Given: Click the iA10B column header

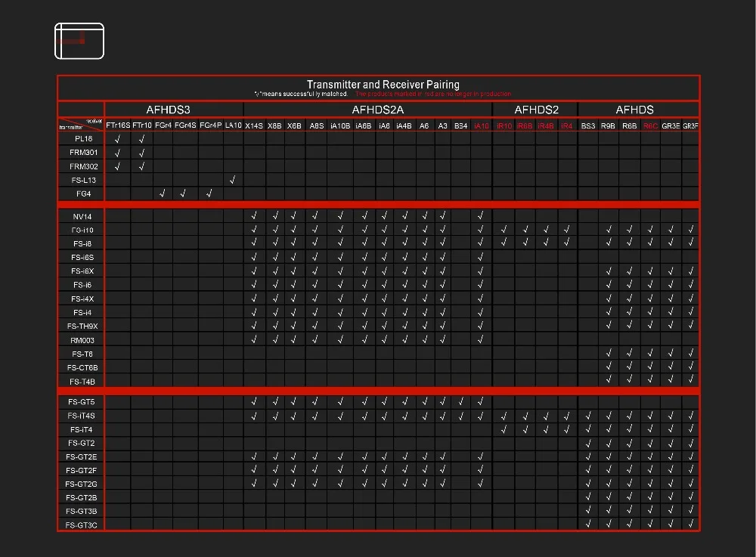Looking at the screenshot, I should click(x=340, y=125).
